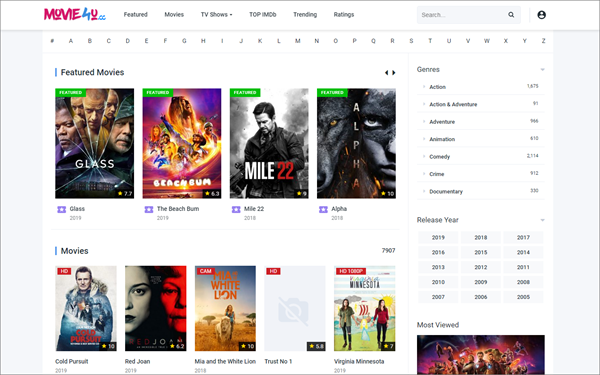Filter by release year 2005
The width and height of the screenshot is (600, 375).
pyautogui.click(x=523, y=297)
